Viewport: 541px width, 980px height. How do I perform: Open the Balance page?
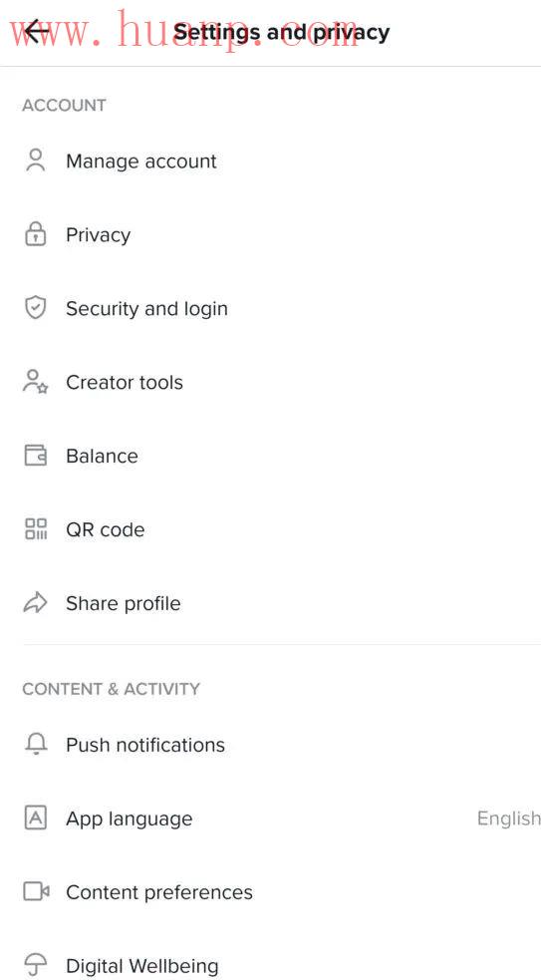pos(271,456)
